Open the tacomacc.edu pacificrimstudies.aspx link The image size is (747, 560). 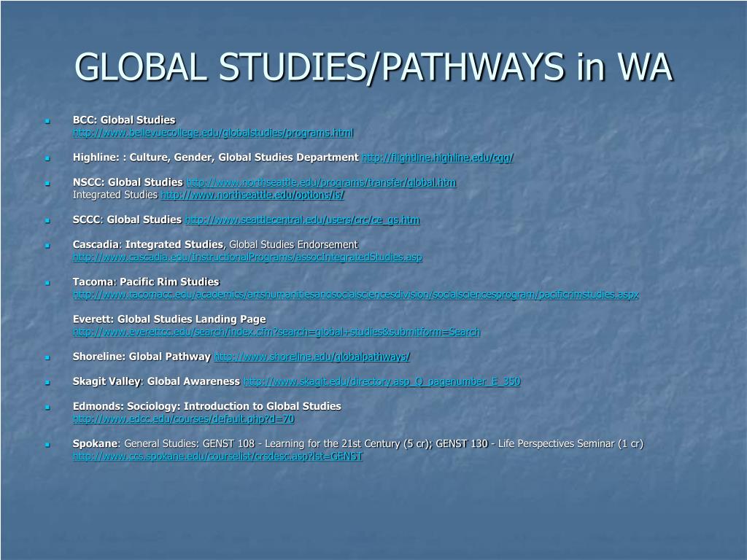point(355,295)
